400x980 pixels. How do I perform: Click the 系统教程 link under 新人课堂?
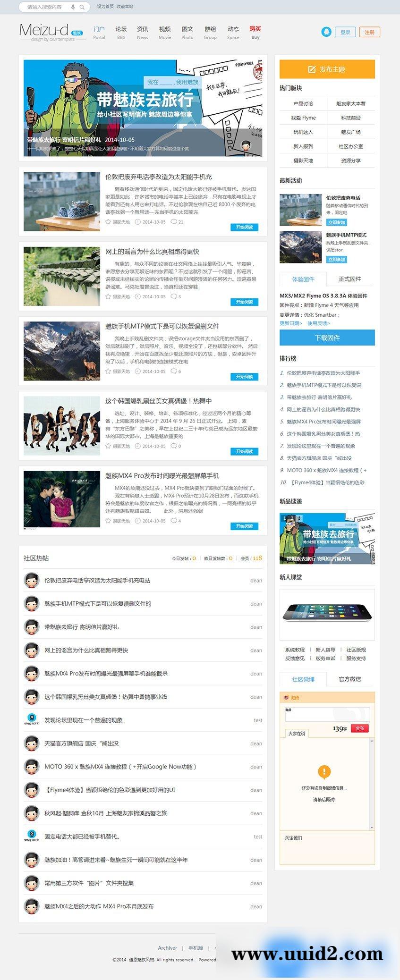coord(295,650)
